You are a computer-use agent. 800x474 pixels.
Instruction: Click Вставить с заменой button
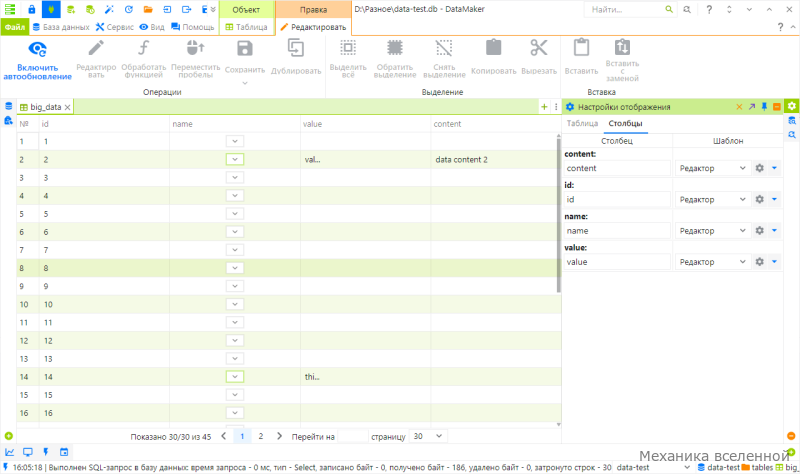coord(622,60)
